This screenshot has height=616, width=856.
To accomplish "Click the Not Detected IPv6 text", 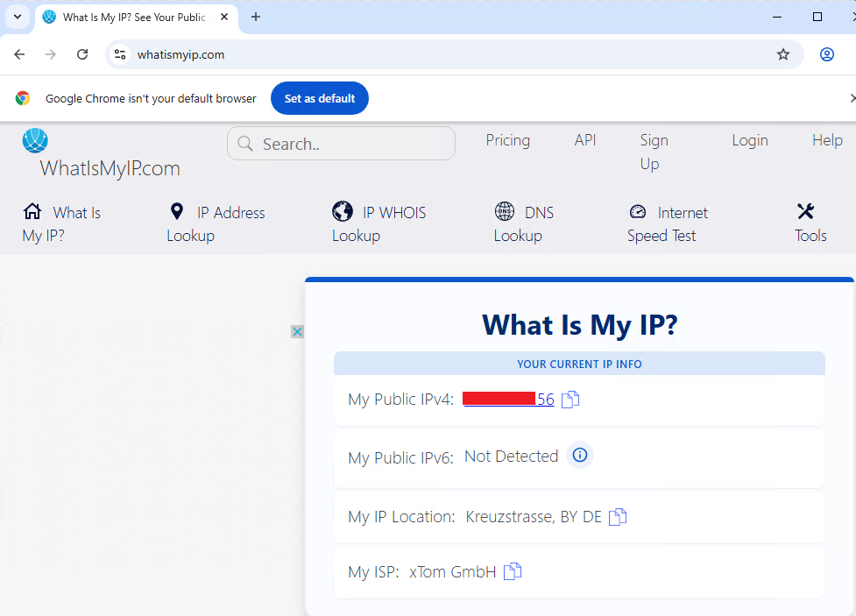I will (512, 456).
